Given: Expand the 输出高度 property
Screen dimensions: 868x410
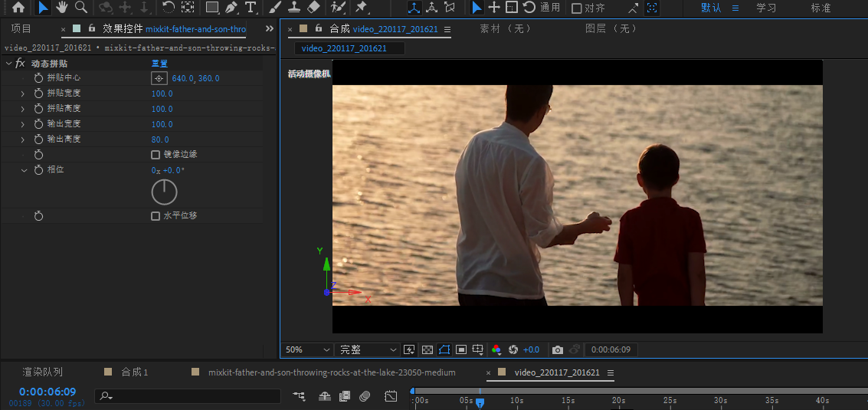Looking at the screenshot, I should pyautogui.click(x=23, y=139).
